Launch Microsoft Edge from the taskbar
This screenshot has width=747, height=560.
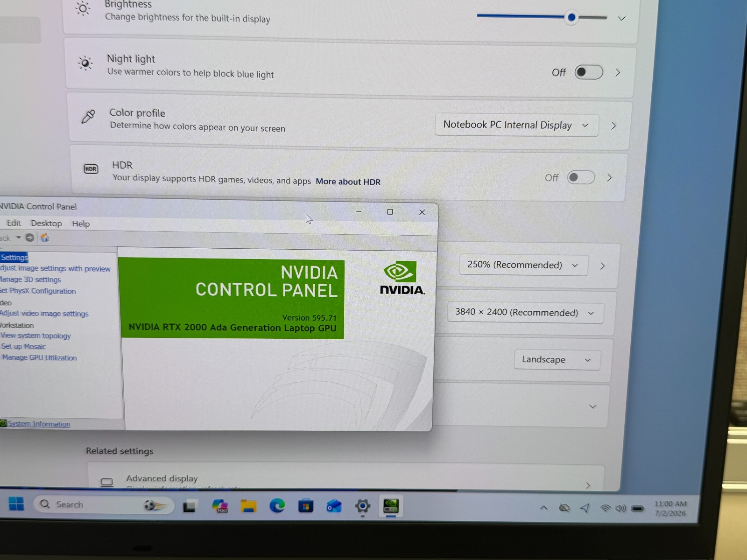[x=277, y=506]
